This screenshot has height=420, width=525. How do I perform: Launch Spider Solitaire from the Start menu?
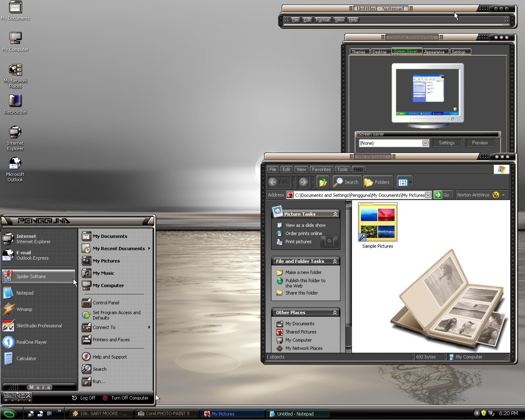click(39, 276)
